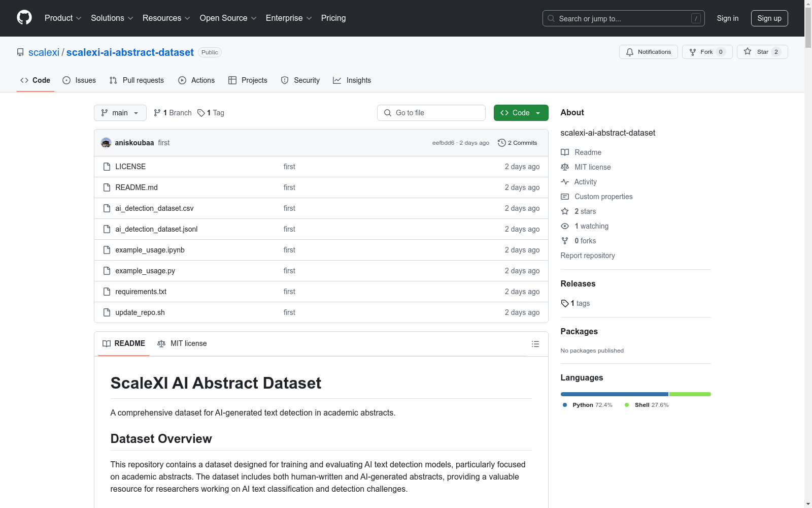812x508 pixels.
Task: Click the Go to file search field
Action: (x=431, y=113)
